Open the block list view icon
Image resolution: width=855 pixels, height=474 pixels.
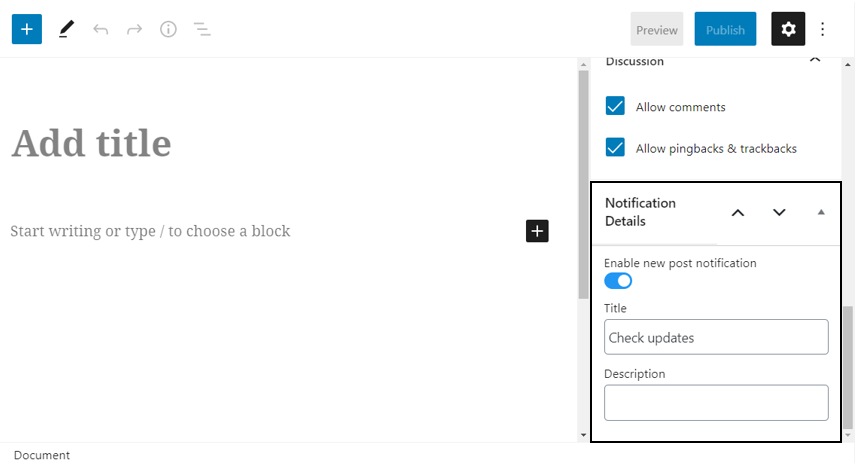click(x=202, y=29)
